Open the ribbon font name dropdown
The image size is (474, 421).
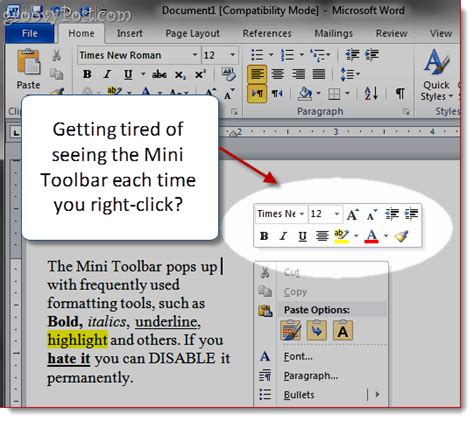[x=195, y=55]
